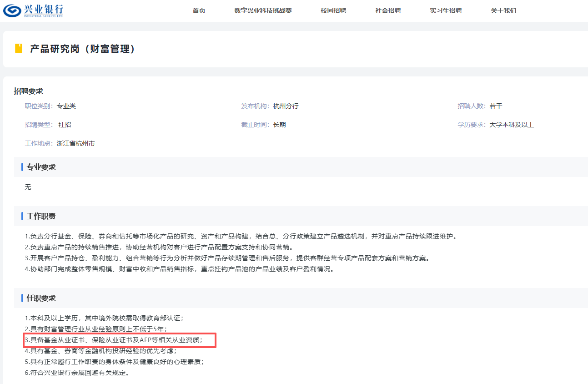Go to the 首页 navigation item
This screenshot has width=588, height=384.
tap(199, 10)
